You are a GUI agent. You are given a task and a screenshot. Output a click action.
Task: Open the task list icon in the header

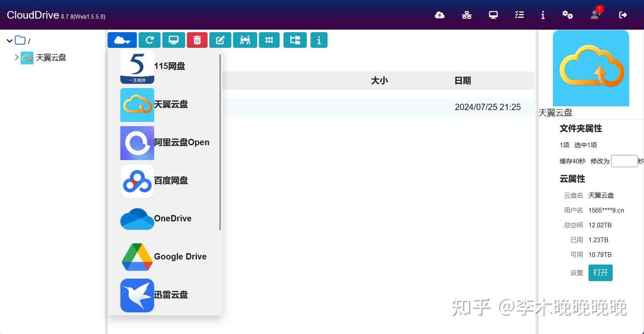click(519, 15)
